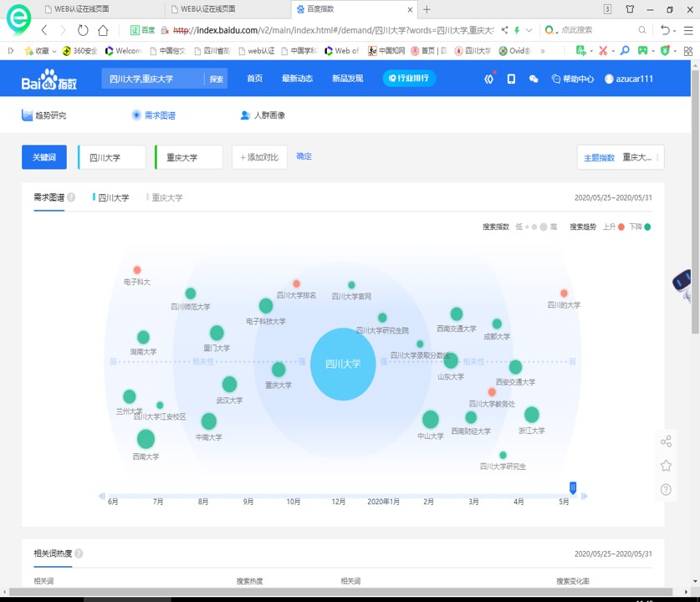Click the 浙江大学 bubble in the graph
This screenshot has height=602, width=700.
(531, 415)
